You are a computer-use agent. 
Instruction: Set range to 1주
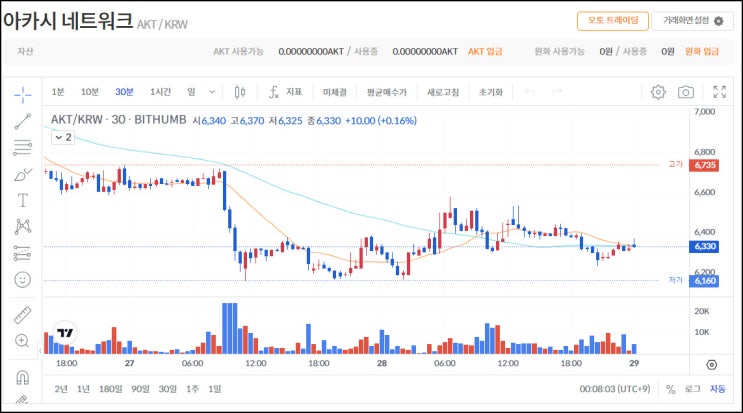coord(192,389)
